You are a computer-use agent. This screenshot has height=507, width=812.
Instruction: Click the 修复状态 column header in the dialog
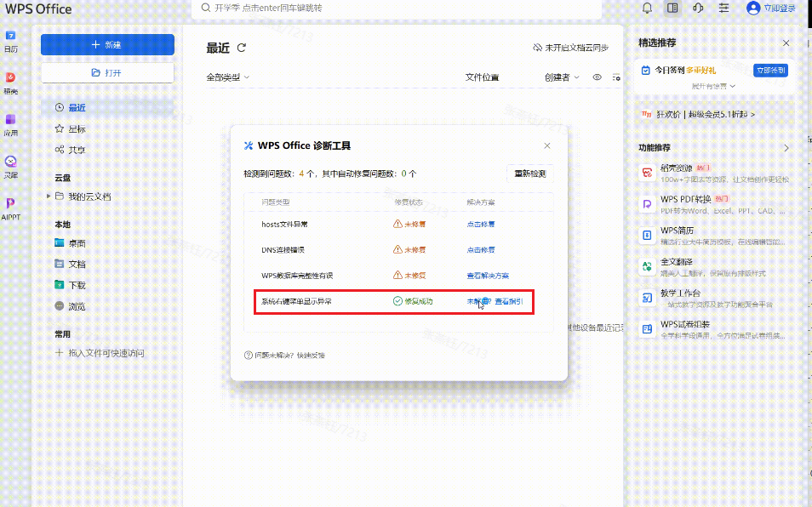click(x=409, y=202)
